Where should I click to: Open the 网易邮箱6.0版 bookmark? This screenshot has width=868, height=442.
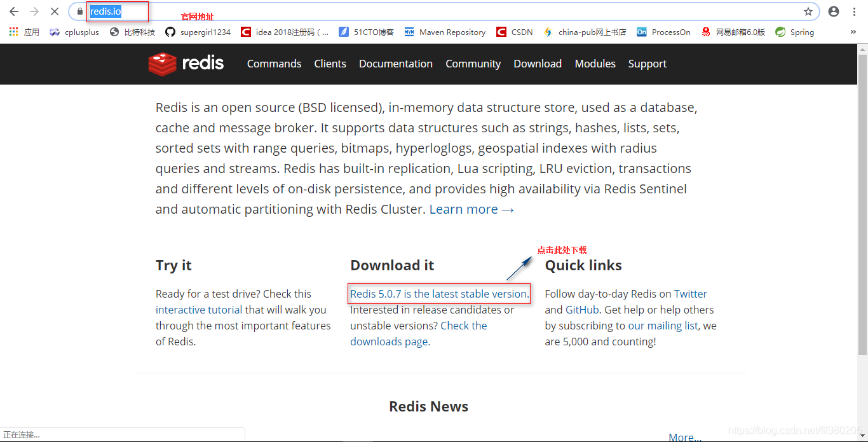pos(733,32)
